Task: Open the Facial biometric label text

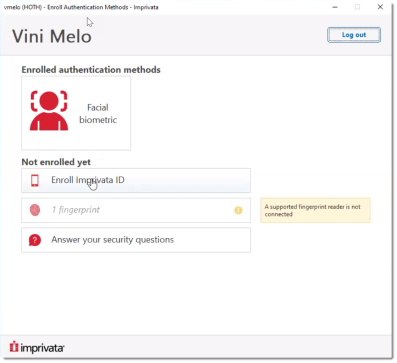Action: [98, 114]
